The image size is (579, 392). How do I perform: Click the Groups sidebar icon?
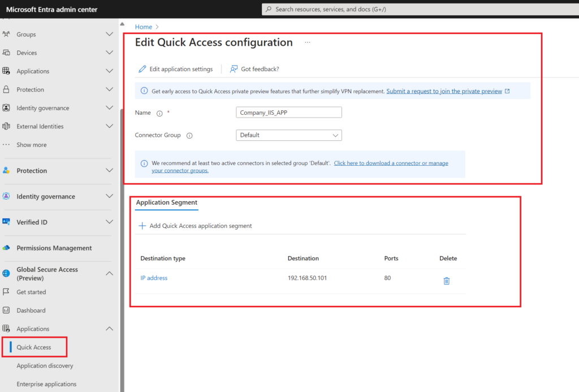pyautogui.click(x=6, y=34)
